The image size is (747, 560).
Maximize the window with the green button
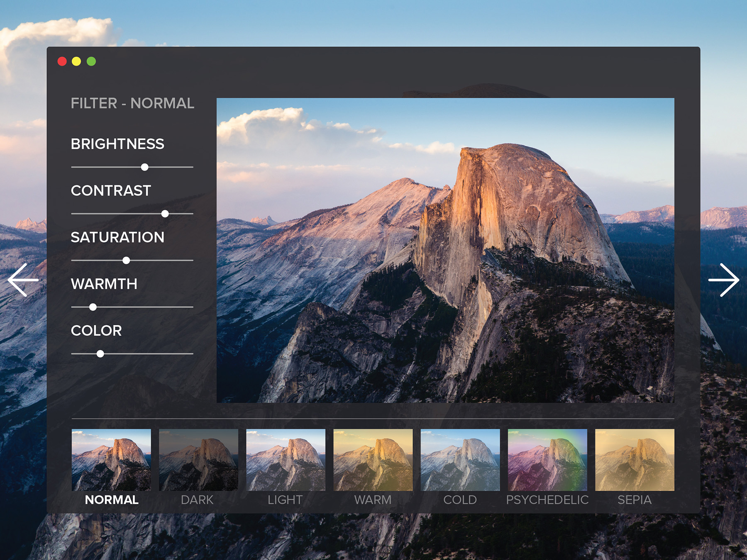91,61
